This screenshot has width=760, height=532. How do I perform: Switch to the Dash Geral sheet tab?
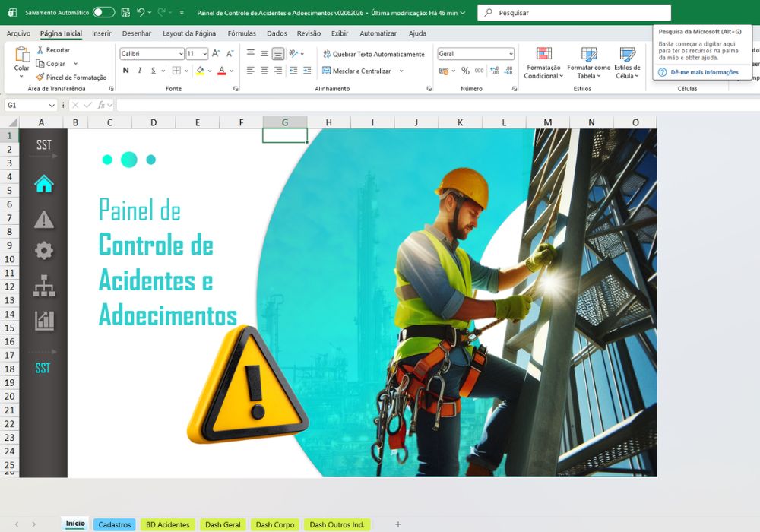pos(223,524)
